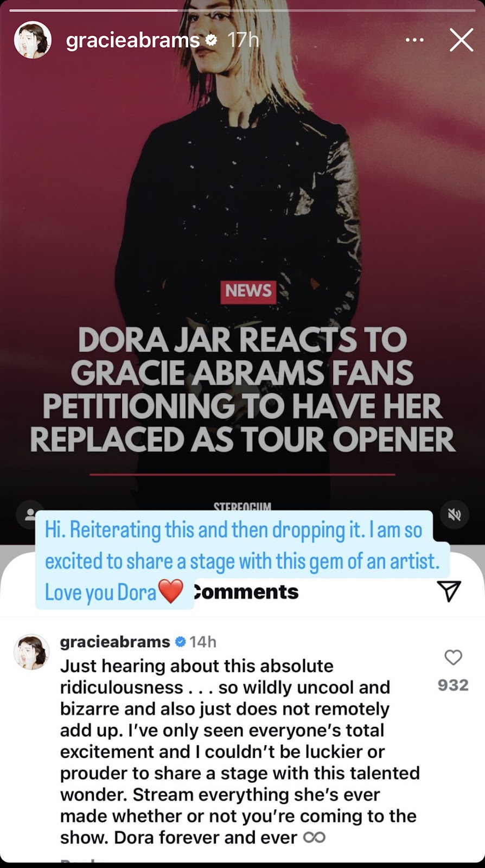
Task: Tap the red heart emoji in caption
Action: [x=171, y=591]
